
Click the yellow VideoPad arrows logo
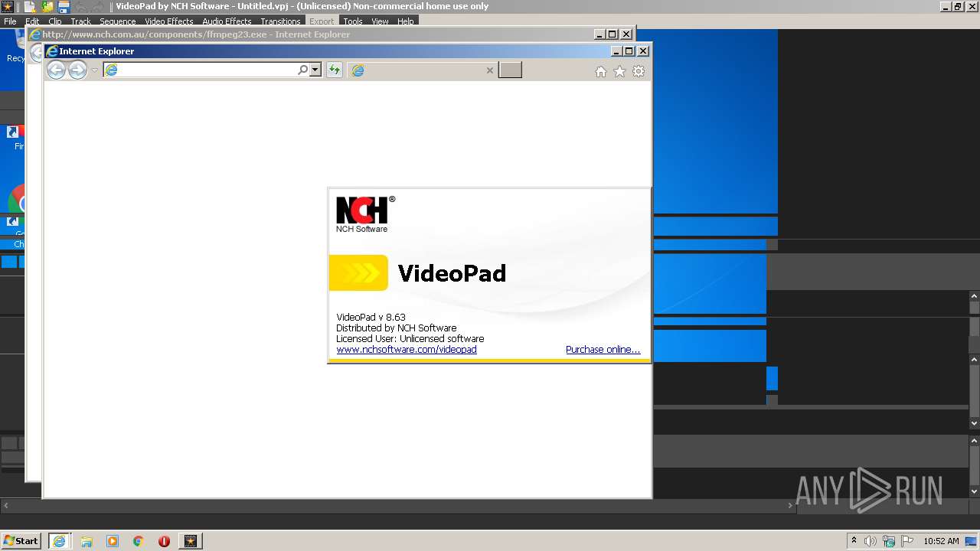pos(358,273)
